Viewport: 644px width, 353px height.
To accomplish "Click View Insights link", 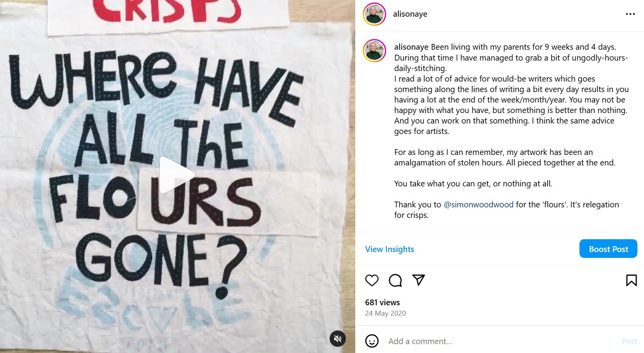I will point(389,249).
